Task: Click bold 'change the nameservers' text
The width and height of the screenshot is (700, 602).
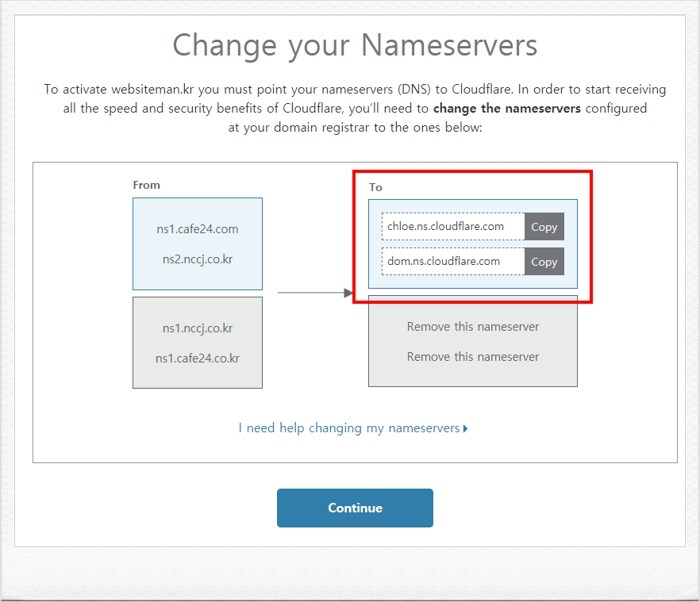Action: click(x=506, y=109)
